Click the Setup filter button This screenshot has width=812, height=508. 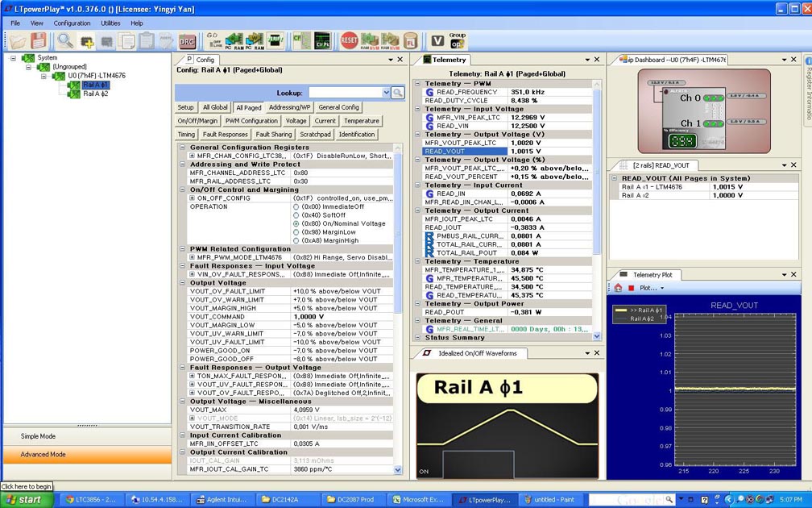tap(186, 107)
